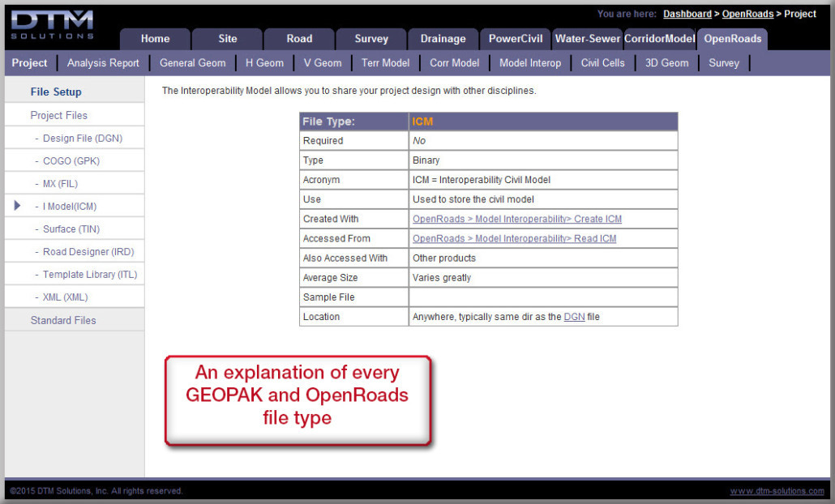
Task: Click the 'Sample File' row label
Action: (x=328, y=297)
